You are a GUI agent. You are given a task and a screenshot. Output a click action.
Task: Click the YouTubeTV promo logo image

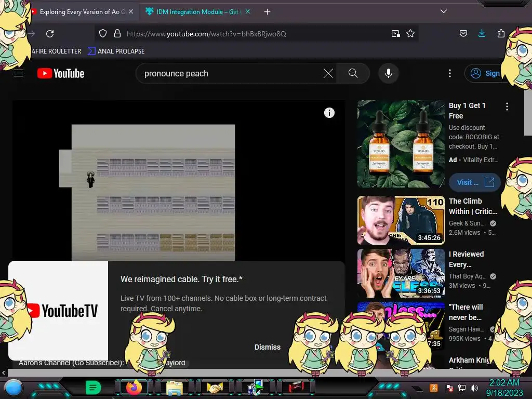[58, 311]
